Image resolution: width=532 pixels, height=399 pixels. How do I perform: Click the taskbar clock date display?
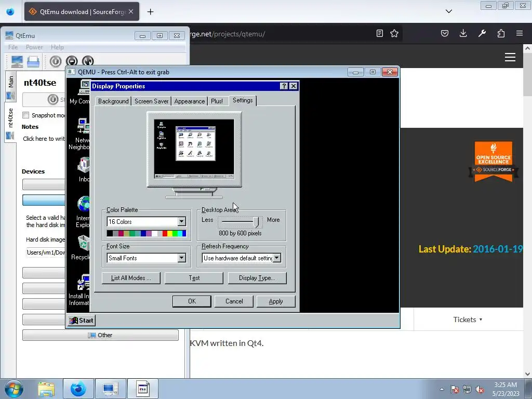pyautogui.click(x=506, y=389)
